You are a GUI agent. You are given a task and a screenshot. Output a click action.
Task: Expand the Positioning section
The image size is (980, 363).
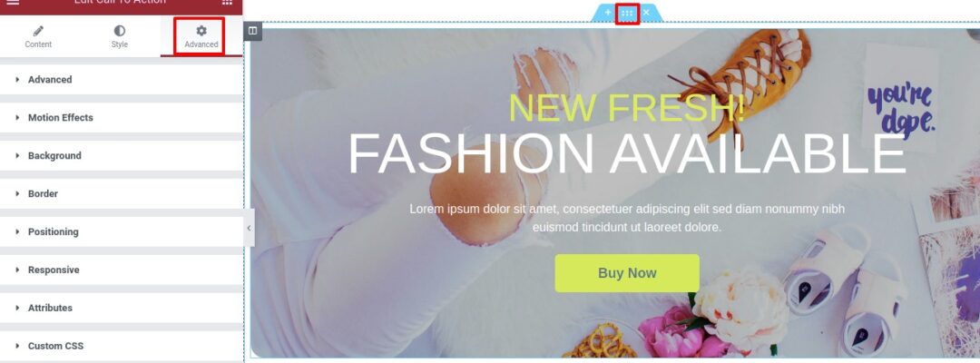122,231
